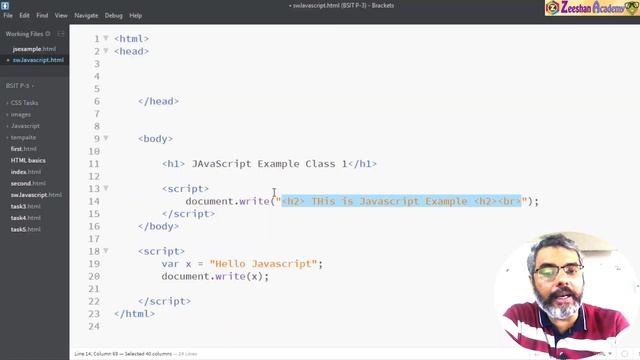Expand the CSS Tasks folder

(23, 103)
